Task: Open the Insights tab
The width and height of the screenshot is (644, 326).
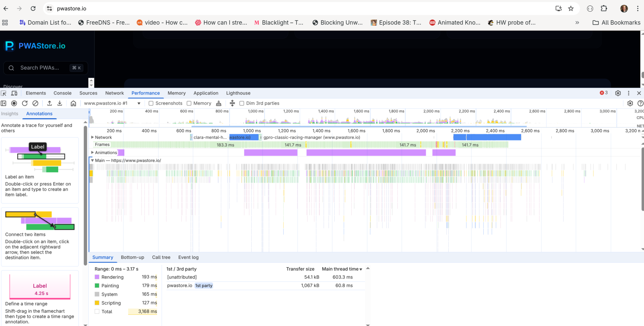Action: pos(10,113)
